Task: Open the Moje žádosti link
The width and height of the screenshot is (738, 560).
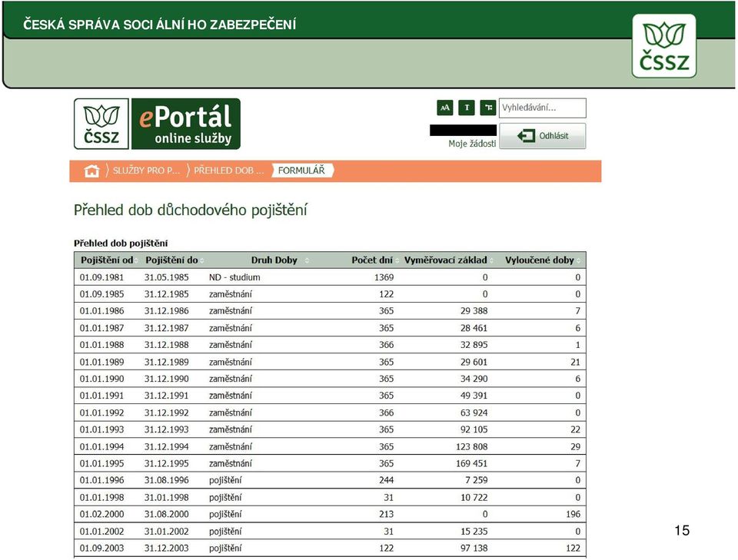Action: tap(472, 144)
